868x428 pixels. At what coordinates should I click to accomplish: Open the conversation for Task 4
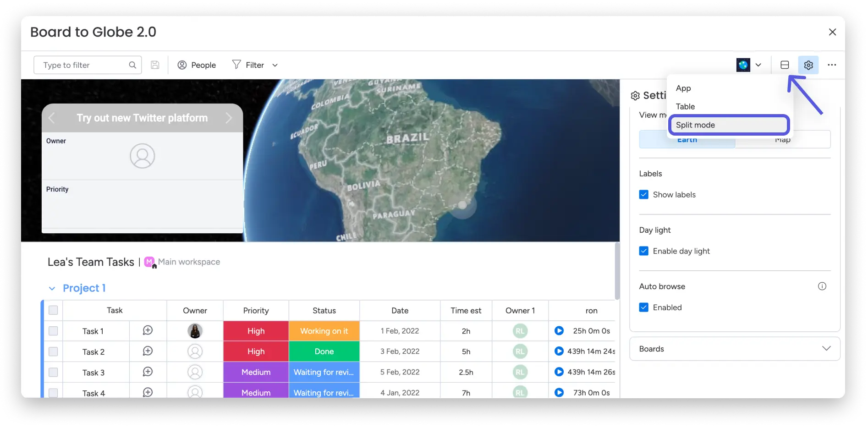148,392
